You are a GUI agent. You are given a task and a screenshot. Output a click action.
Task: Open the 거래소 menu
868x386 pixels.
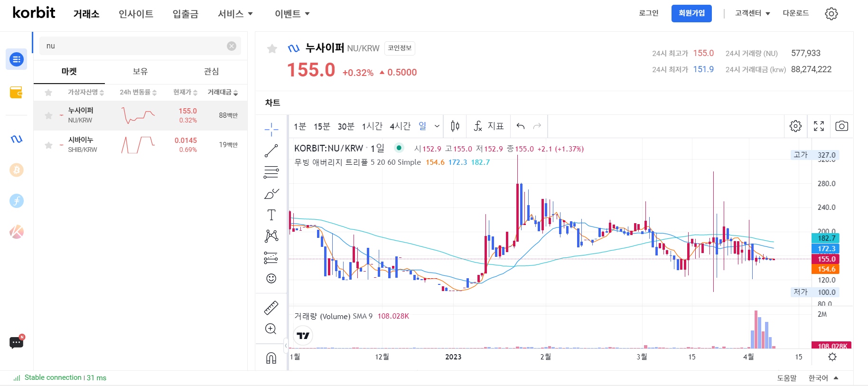(86, 14)
